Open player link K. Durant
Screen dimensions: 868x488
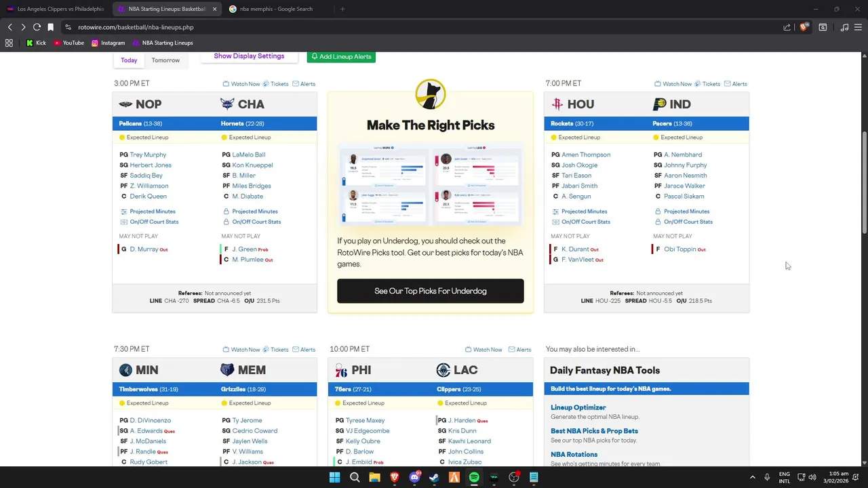pyautogui.click(x=575, y=249)
